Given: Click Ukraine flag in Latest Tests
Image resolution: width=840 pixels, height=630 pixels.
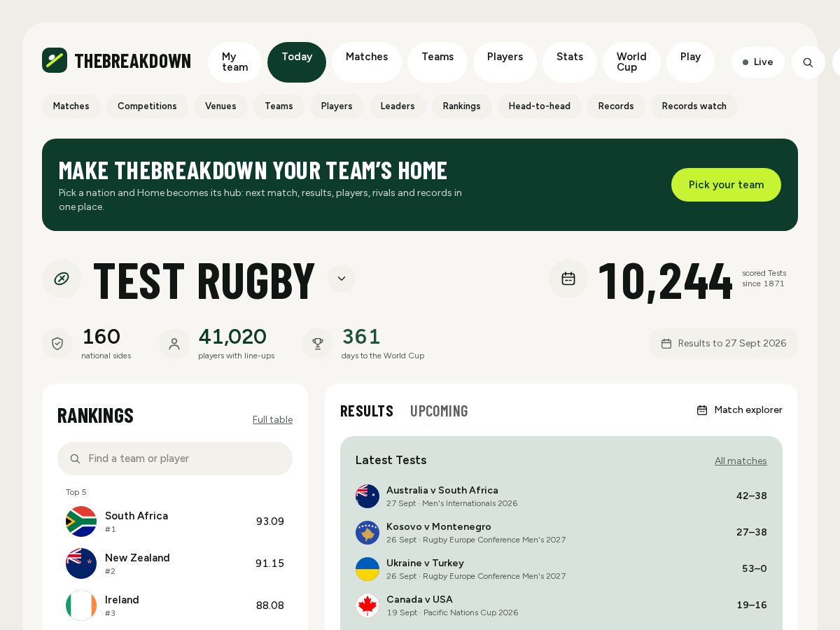Looking at the screenshot, I should (x=367, y=569).
